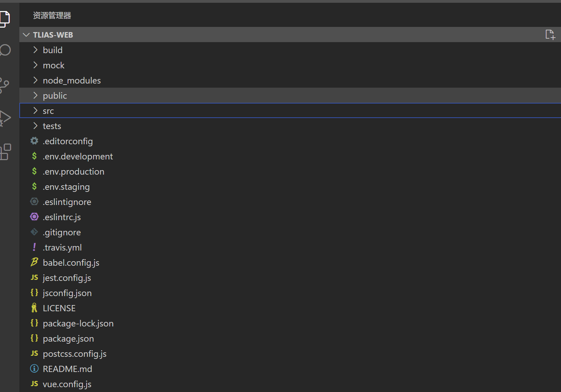Click the purple ESLint icon beside .eslintrc.js
Viewport: 561px width, 392px height.
[34, 217]
